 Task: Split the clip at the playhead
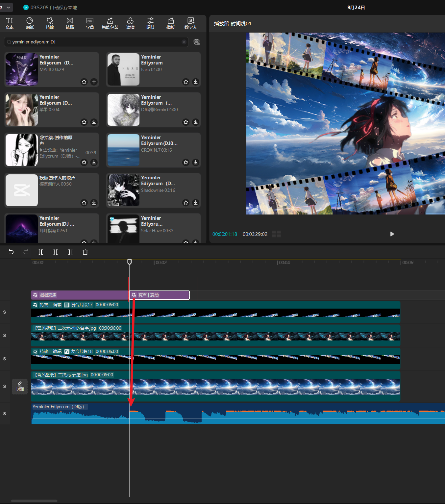pyautogui.click(x=41, y=252)
